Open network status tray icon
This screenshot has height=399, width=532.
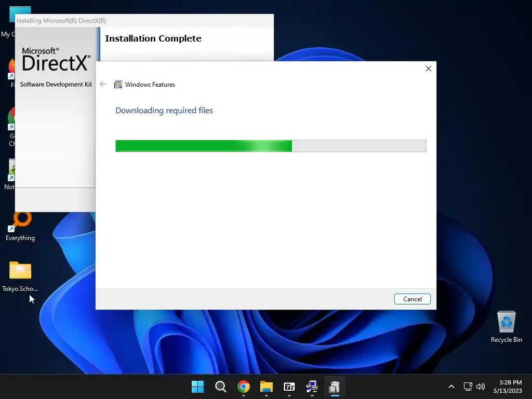point(468,387)
